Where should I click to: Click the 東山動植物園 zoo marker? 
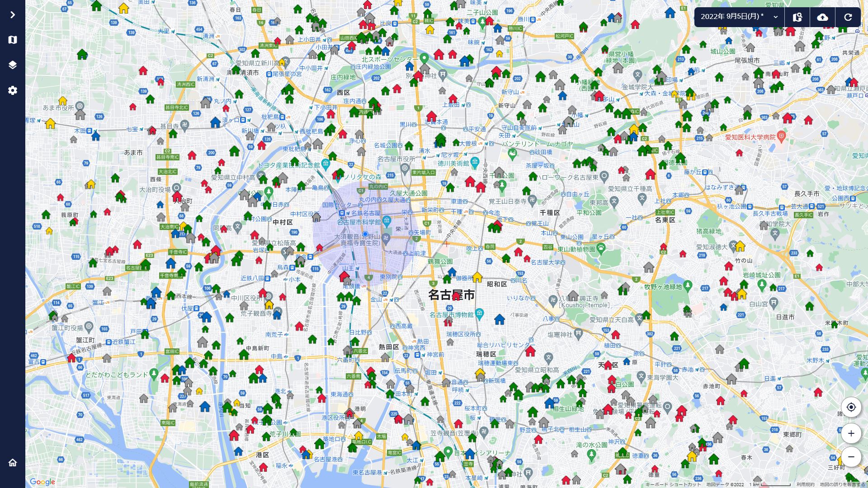pyautogui.click(x=601, y=248)
